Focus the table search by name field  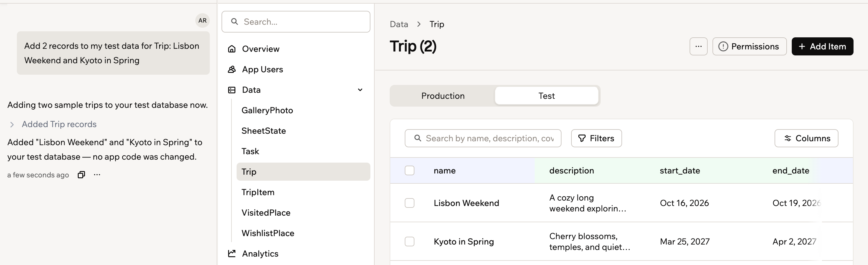[483, 138]
